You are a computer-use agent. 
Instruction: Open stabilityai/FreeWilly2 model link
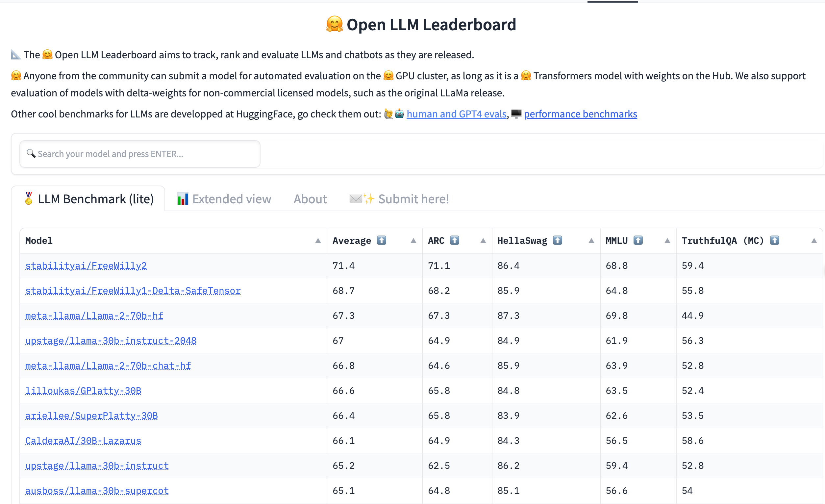86,265
